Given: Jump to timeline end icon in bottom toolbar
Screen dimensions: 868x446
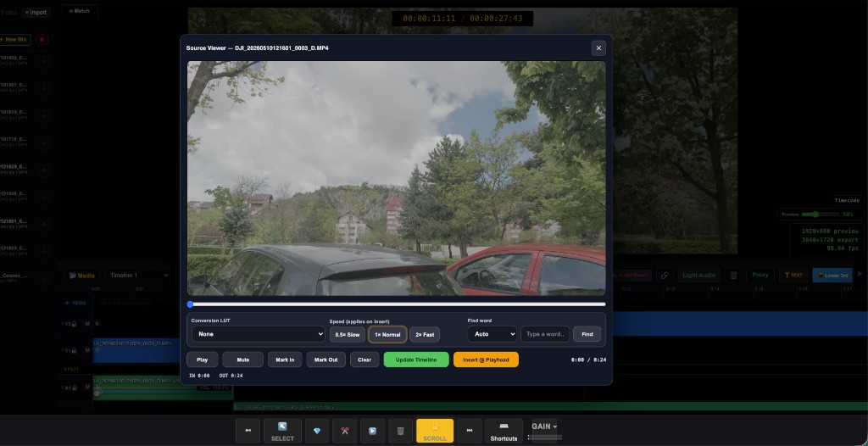Looking at the screenshot, I should click(x=470, y=431).
